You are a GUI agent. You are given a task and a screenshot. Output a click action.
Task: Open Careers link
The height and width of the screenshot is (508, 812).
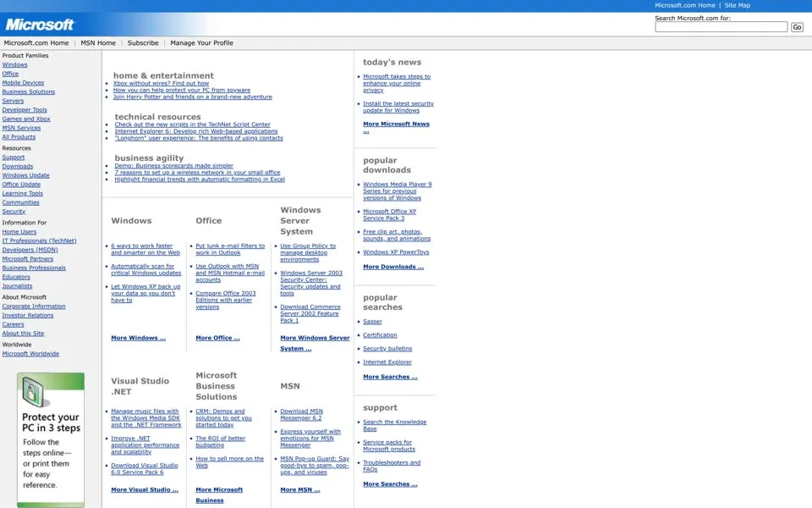tap(13, 324)
